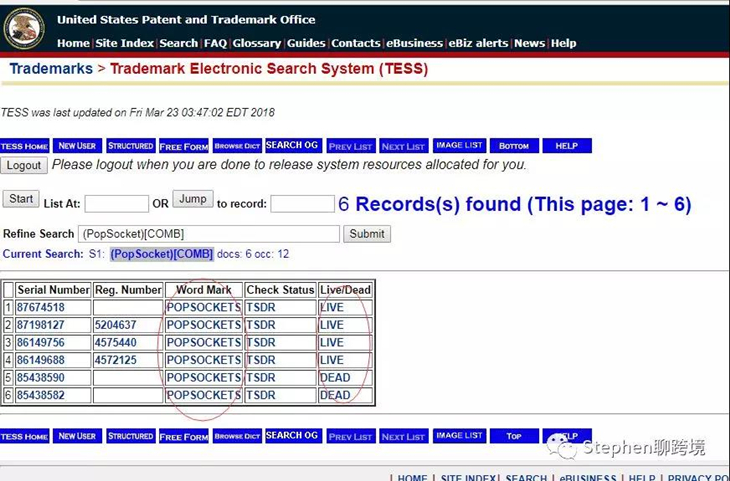The image size is (730, 481).
Task: Open Guides in header navigation
Action: click(x=306, y=43)
